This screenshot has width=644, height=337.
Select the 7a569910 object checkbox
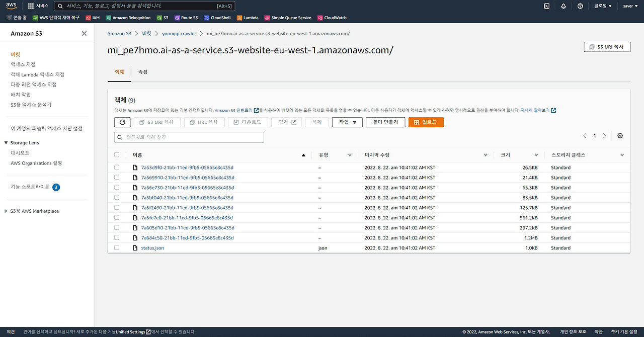click(117, 177)
